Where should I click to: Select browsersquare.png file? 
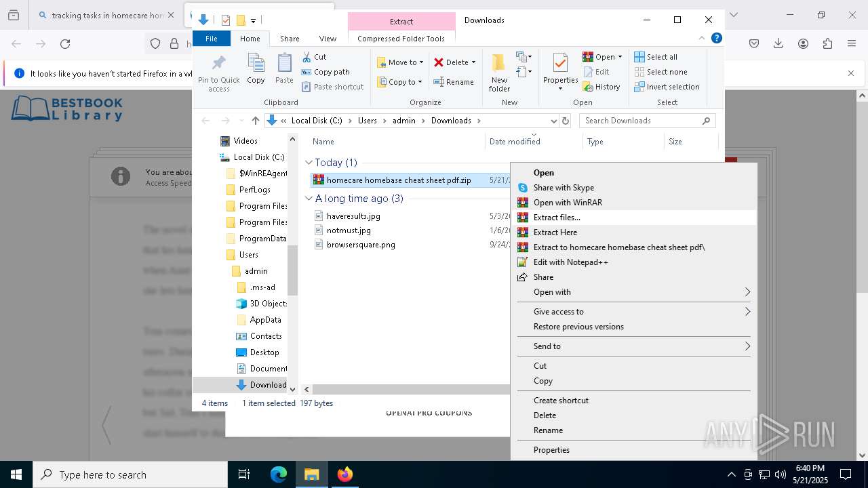pos(361,245)
